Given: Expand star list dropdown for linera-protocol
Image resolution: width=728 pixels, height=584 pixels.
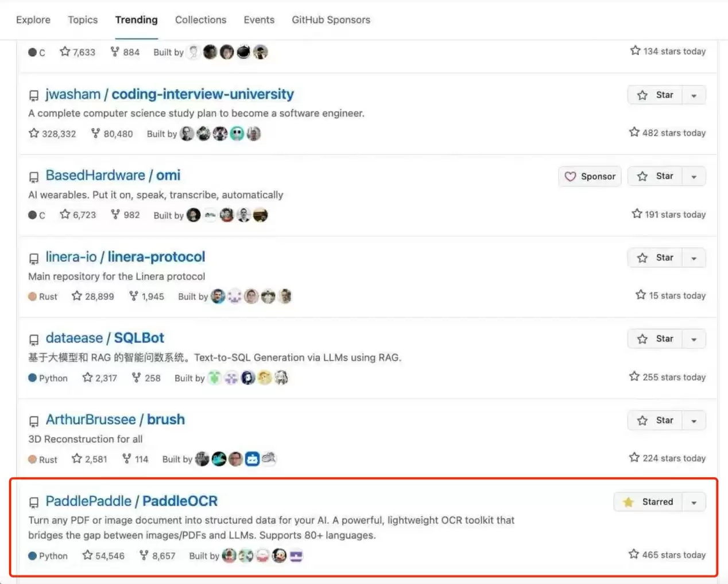Looking at the screenshot, I should (694, 258).
